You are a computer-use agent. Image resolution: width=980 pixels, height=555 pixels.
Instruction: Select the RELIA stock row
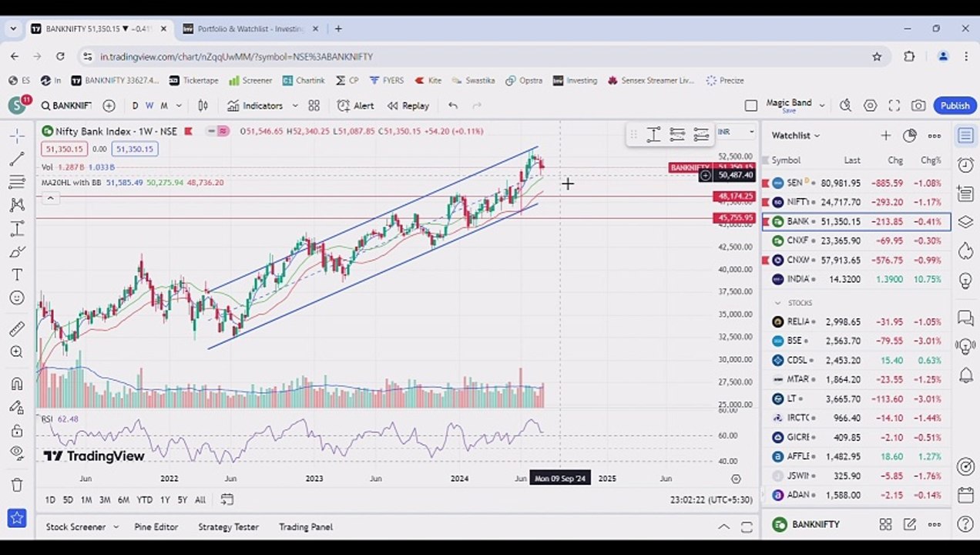[x=856, y=321]
